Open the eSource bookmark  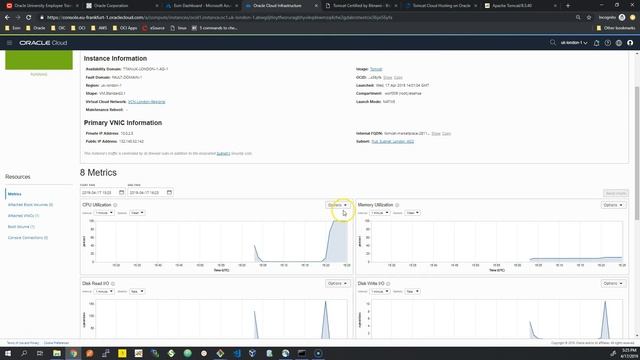153,28
